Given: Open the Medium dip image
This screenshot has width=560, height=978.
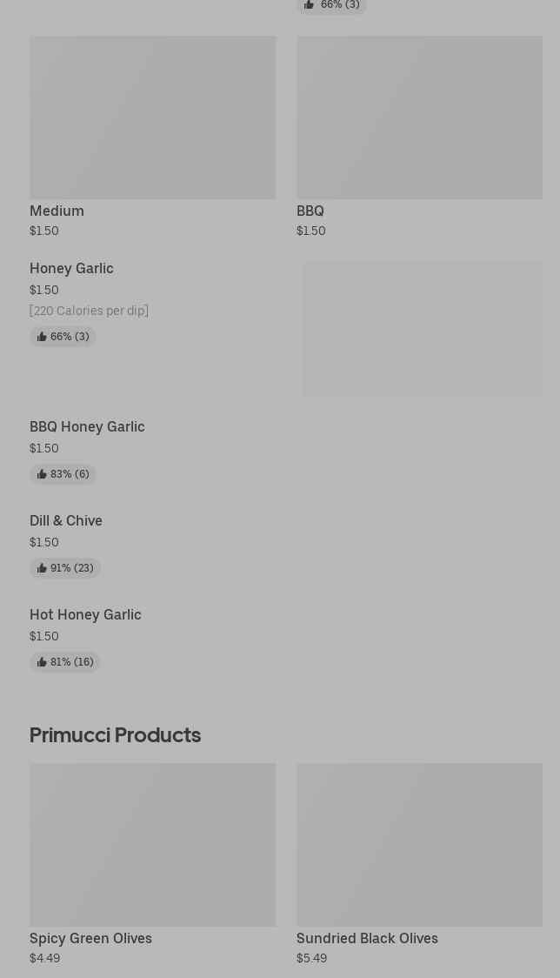Looking at the screenshot, I should click(152, 117).
